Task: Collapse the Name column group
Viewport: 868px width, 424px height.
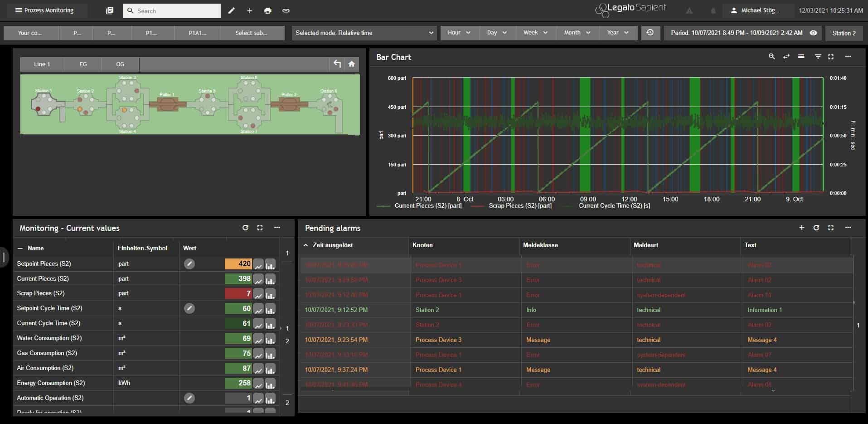Action: tap(20, 248)
